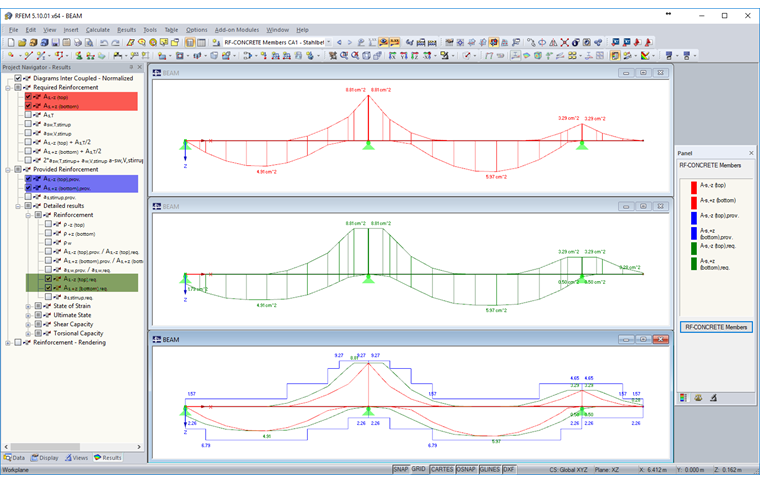Expand the Ultimate State node
This screenshot has width=760, height=483.
point(28,315)
